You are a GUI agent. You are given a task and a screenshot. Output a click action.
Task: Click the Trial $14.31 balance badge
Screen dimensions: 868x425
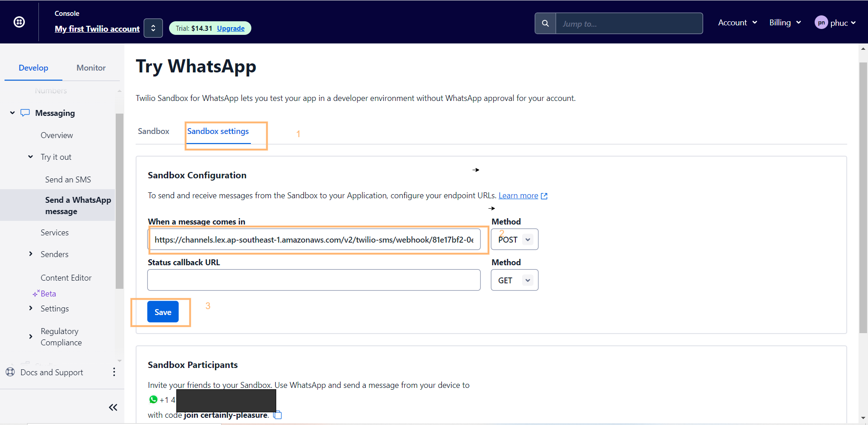(210, 28)
